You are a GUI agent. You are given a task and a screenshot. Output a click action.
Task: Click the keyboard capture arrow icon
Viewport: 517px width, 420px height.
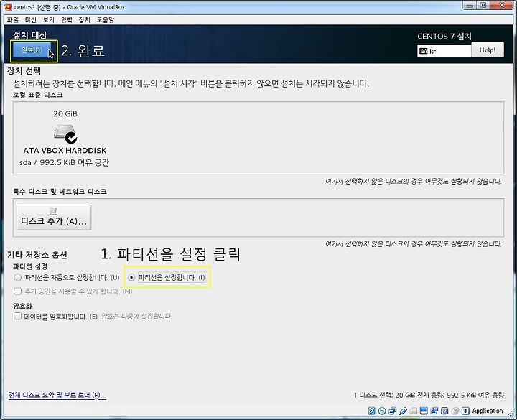coord(465,411)
